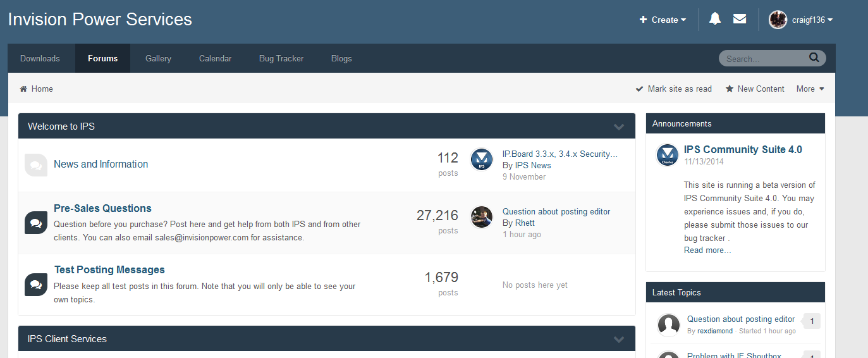Select the Forums tab
Image resolution: width=868 pixels, height=358 pixels.
coord(102,58)
